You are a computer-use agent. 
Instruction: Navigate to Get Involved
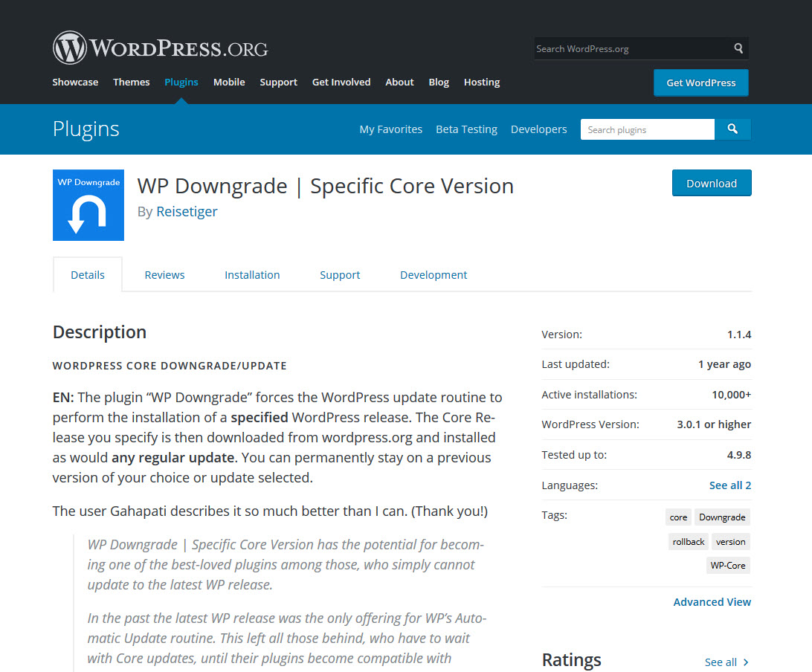[341, 82]
